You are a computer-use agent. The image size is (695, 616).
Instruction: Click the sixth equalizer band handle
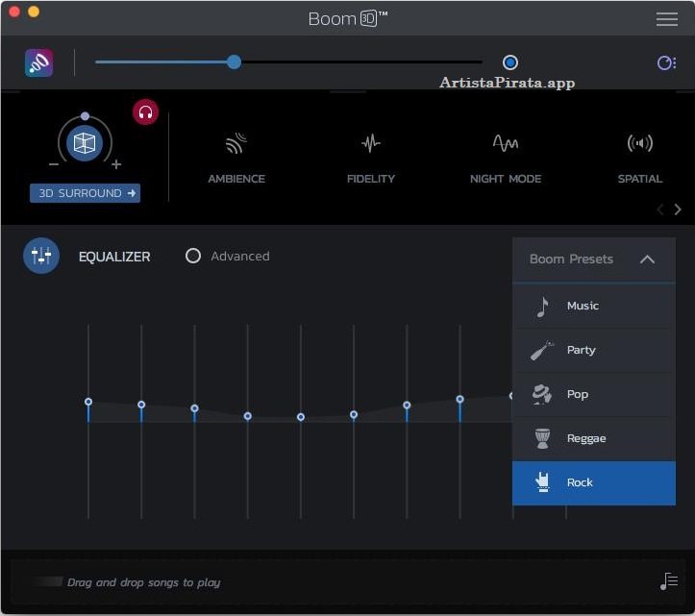pos(354,414)
